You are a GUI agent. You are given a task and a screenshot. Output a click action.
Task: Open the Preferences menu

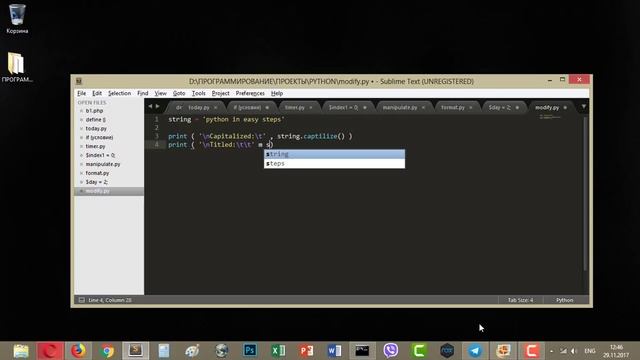click(250, 93)
